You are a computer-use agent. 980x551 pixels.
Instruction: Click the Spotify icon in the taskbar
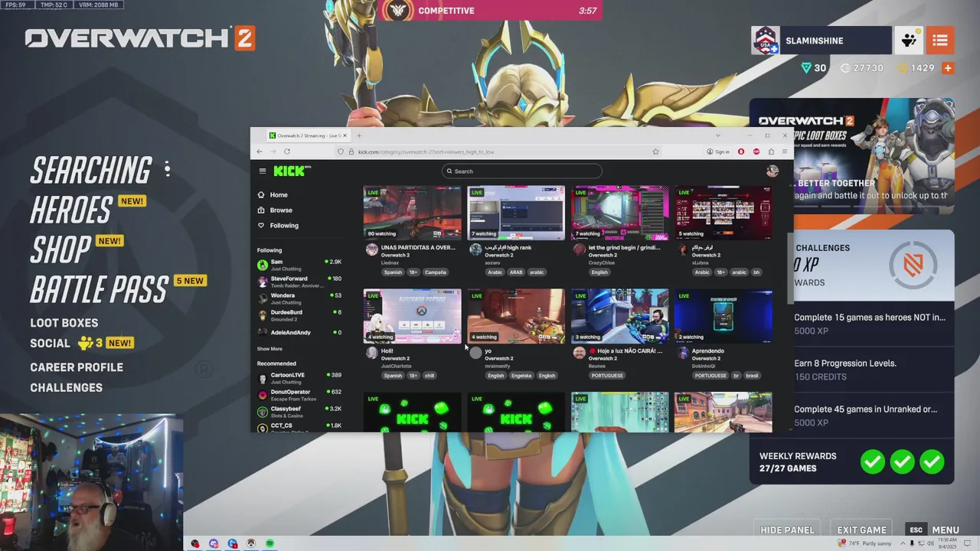(x=269, y=543)
